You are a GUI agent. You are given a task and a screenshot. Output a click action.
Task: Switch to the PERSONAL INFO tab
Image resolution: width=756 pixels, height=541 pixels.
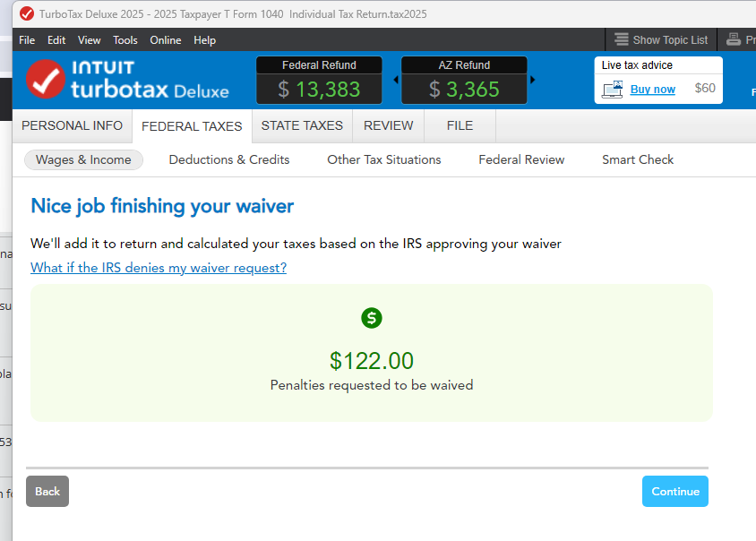click(73, 126)
